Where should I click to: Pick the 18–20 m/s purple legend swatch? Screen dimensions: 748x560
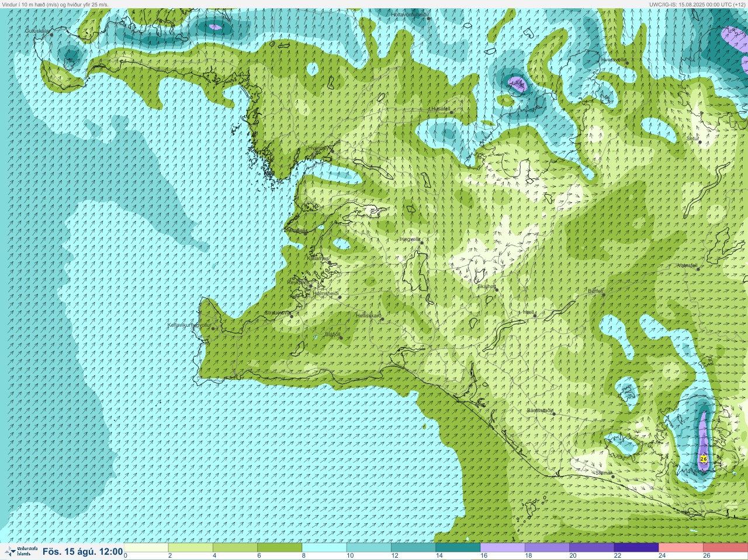click(x=547, y=548)
